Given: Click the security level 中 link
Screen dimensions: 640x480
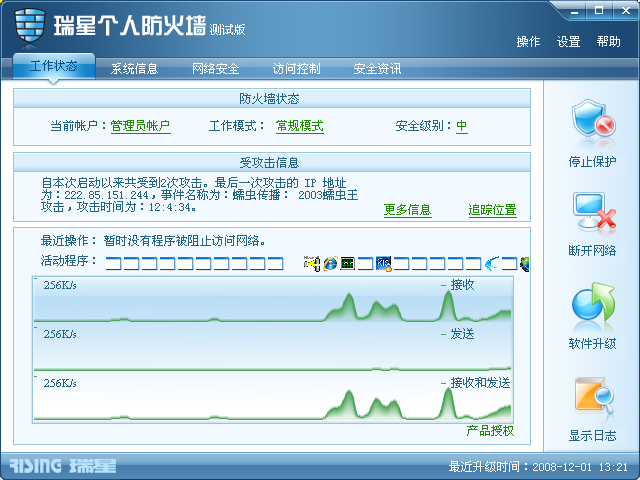Looking at the screenshot, I should point(462,126).
